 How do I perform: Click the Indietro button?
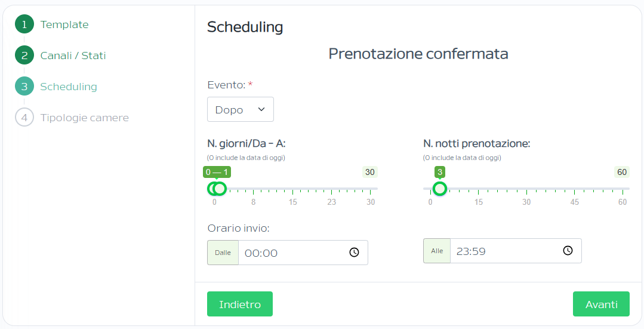click(240, 304)
